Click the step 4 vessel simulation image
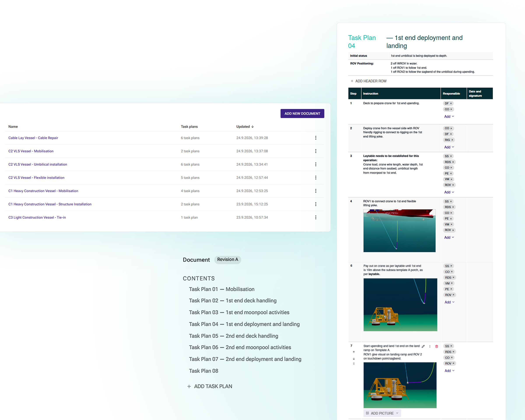 (x=399, y=231)
